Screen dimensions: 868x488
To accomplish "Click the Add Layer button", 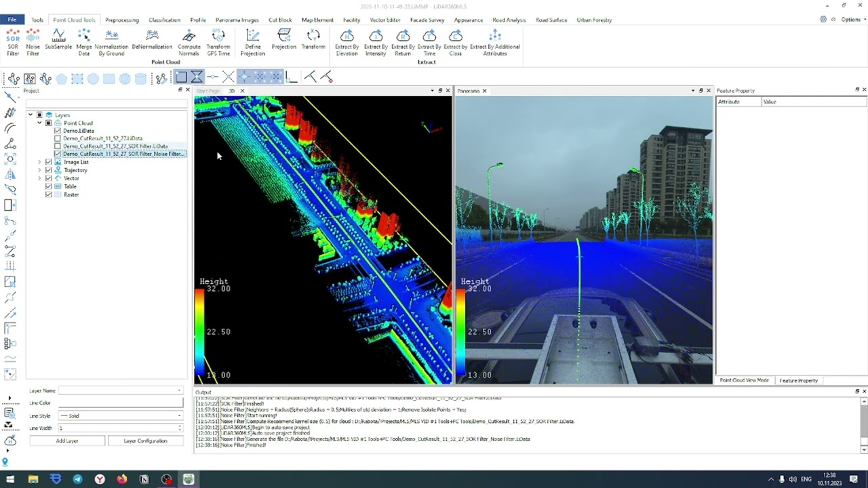I will coord(67,441).
